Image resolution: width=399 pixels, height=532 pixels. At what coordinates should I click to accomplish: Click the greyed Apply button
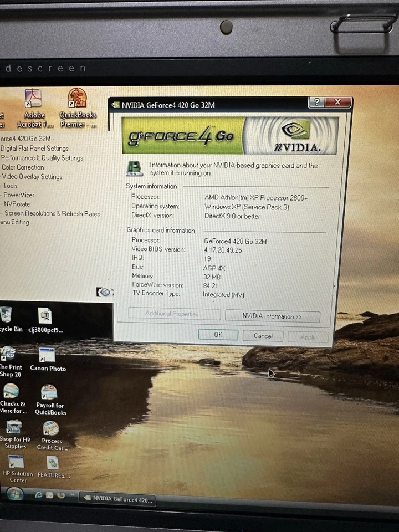click(x=308, y=337)
